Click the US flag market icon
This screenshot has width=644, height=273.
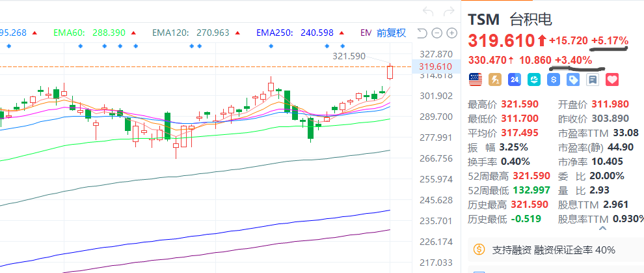pyautogui.click(x=476, y=79)
